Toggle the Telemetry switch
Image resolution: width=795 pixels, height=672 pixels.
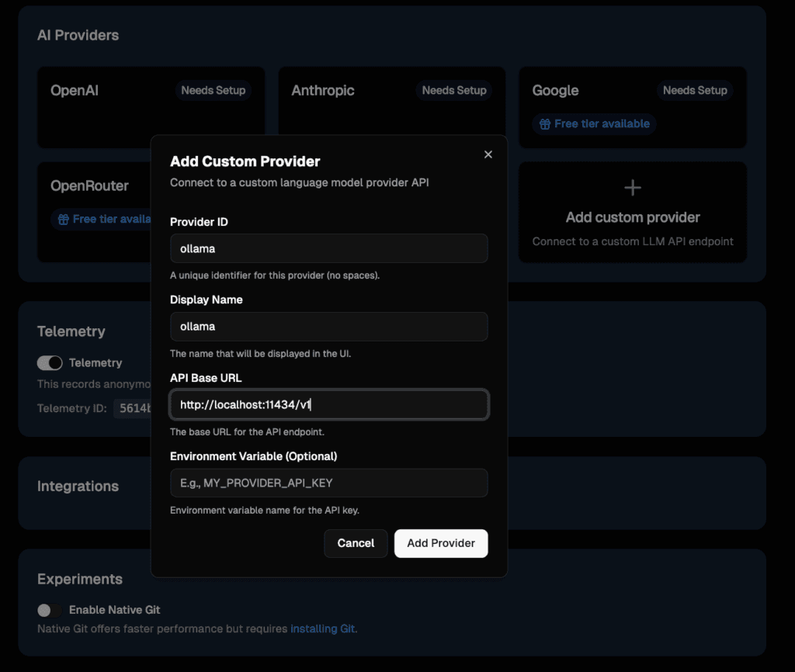pyautogui.click(x=50, y=363)
